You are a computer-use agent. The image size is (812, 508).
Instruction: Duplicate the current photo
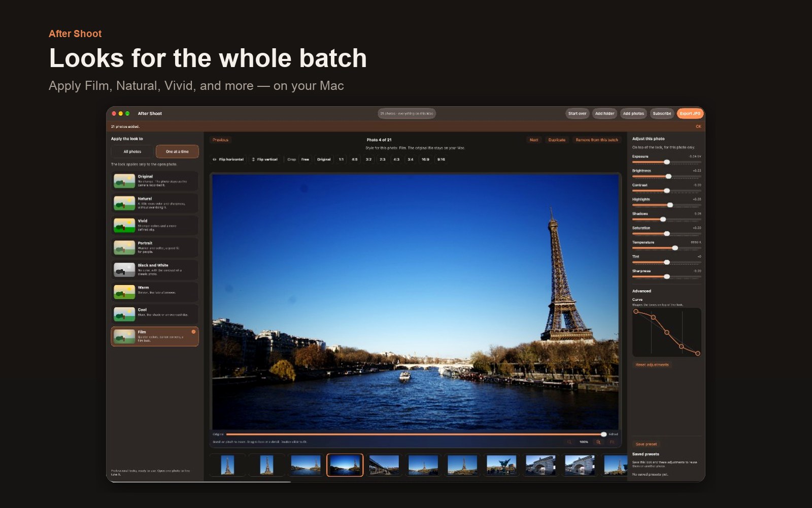pos(557,140)
